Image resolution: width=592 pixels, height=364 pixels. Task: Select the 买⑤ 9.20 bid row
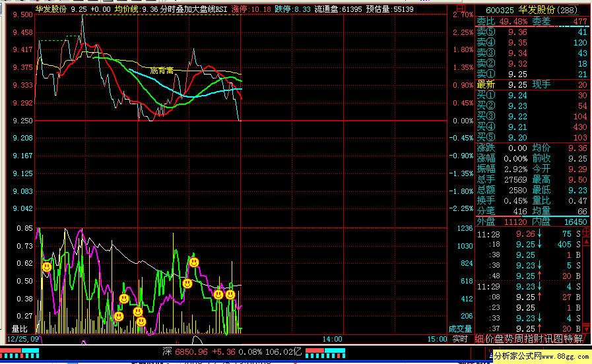[532, 138]
